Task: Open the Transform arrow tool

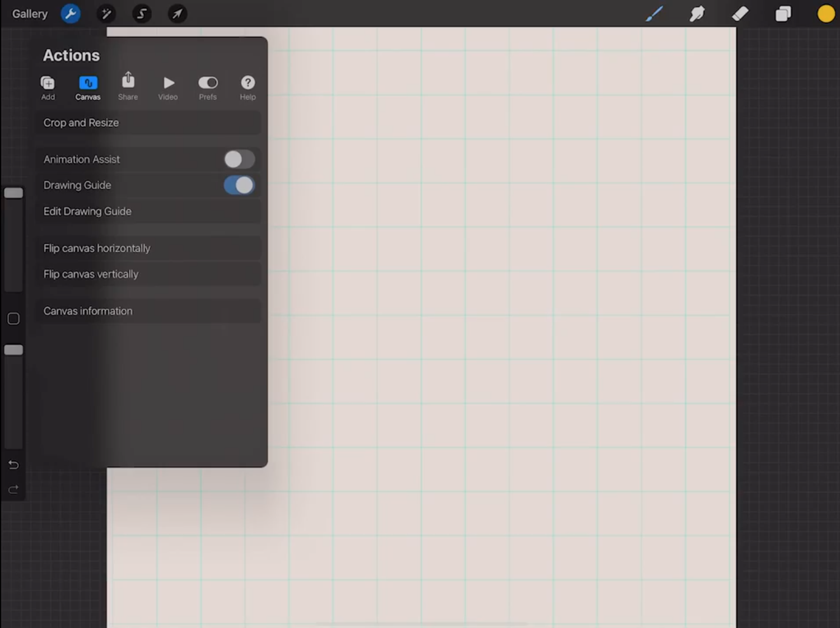Action: 178,13
